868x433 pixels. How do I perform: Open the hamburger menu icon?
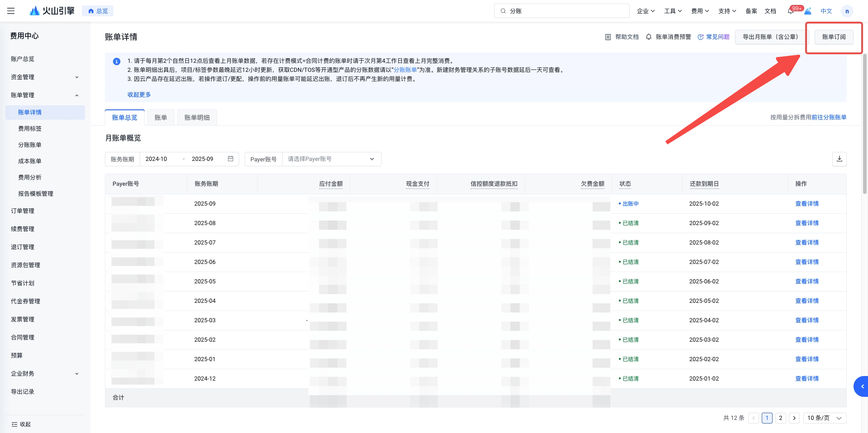(x=11, y=11)
